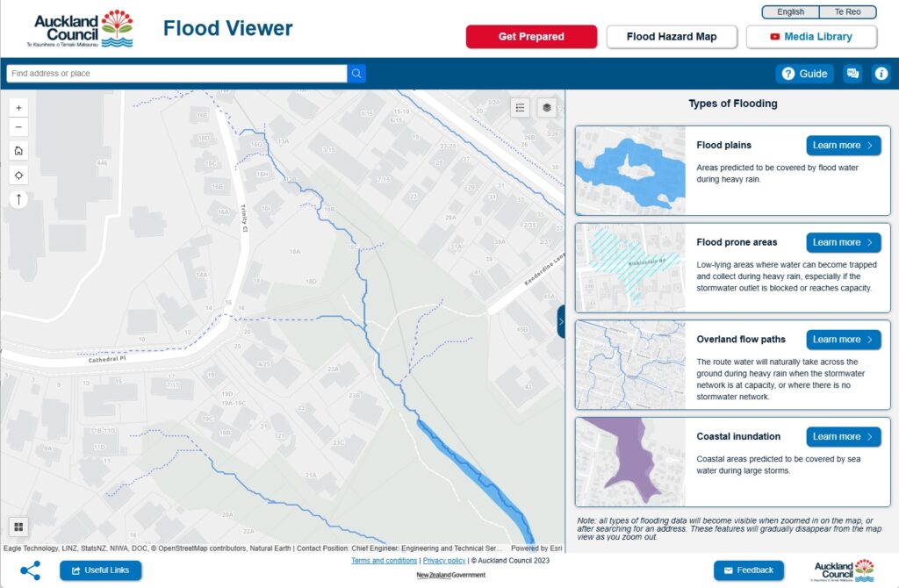This screenshot has height=588, width=899.
Task: Zoom in on the map
Action: pyautogui.click(x=19, y=107)
